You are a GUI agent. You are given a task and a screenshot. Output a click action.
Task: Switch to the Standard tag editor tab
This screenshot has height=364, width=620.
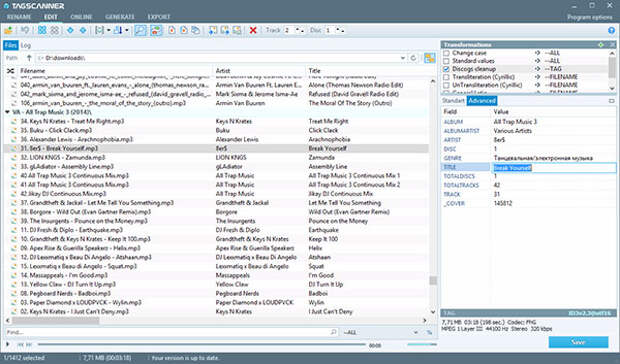[453, 101]
